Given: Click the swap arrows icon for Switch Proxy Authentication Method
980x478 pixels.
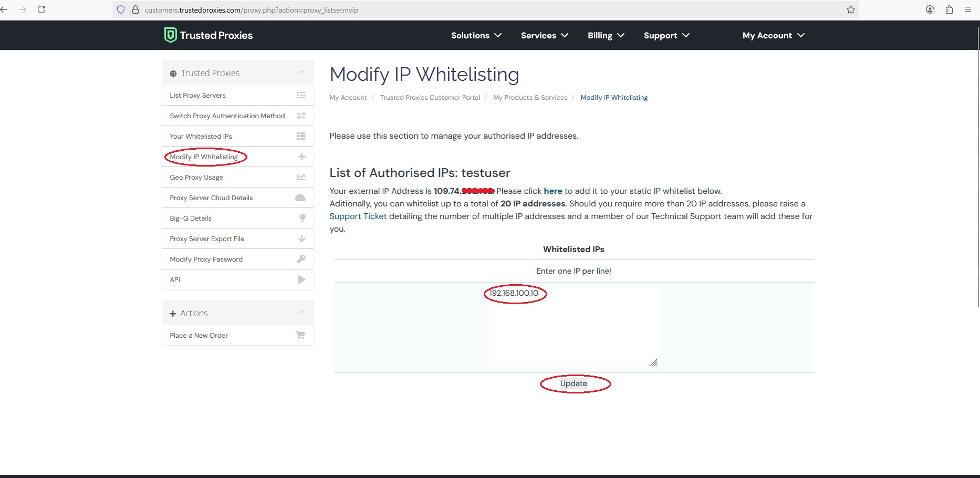Looking at the screenshot, I should point(301,116).
